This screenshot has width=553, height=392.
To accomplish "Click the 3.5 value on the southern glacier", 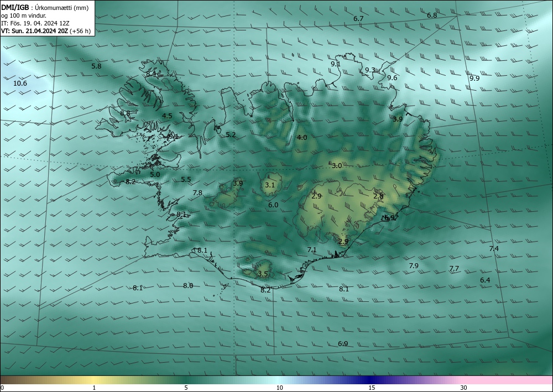I will [263, 274].
